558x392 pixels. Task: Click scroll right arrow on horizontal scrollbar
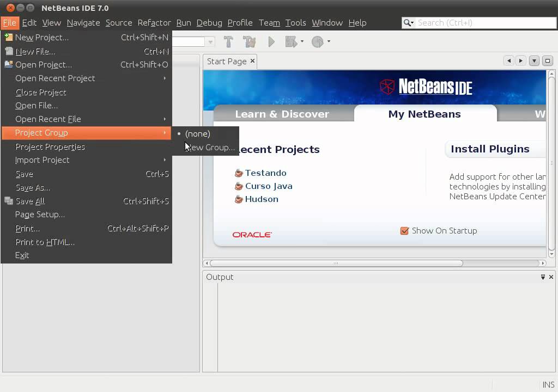pos(543,263)
